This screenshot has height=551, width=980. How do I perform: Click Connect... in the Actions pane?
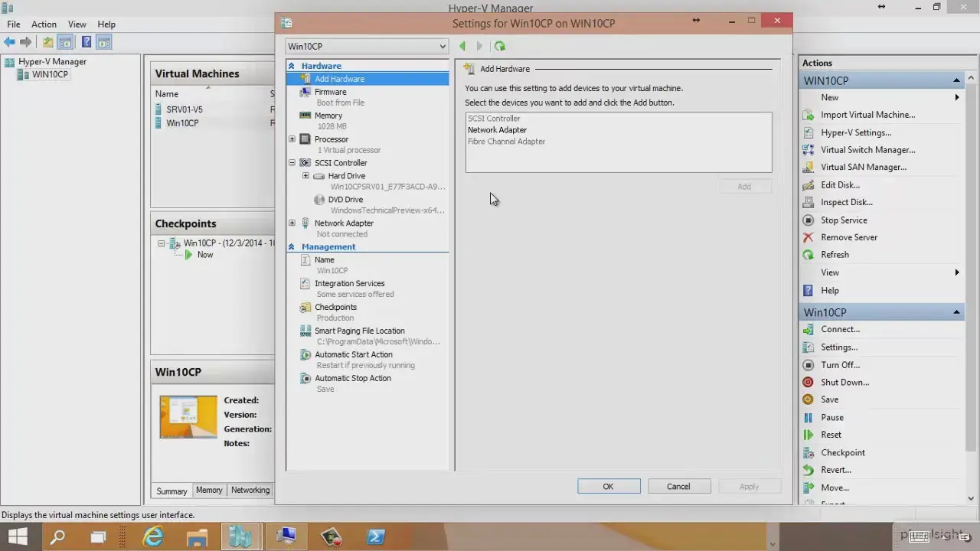coord(840,330)
